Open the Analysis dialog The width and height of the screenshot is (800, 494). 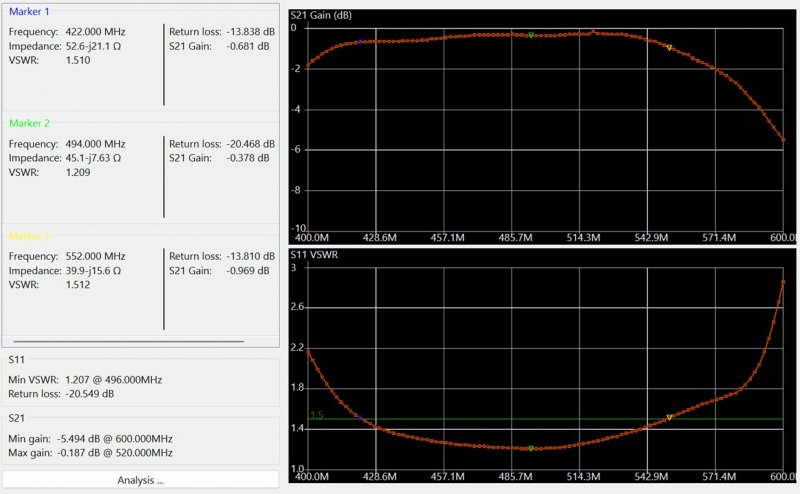point(140,480)
